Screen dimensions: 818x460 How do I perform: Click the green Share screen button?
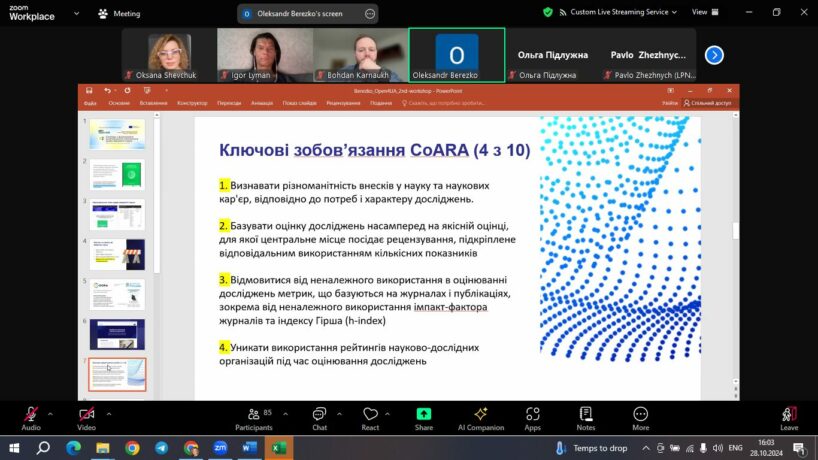click(x=424, y=416)
